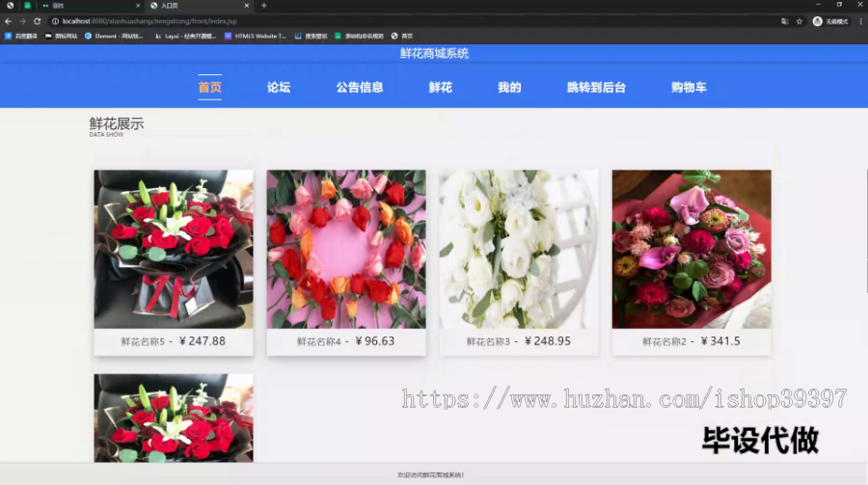This screenshot has height=485, width=868.
Task: Open the 首页 bookmark with globe icon
Action: [x=402, y=36]
